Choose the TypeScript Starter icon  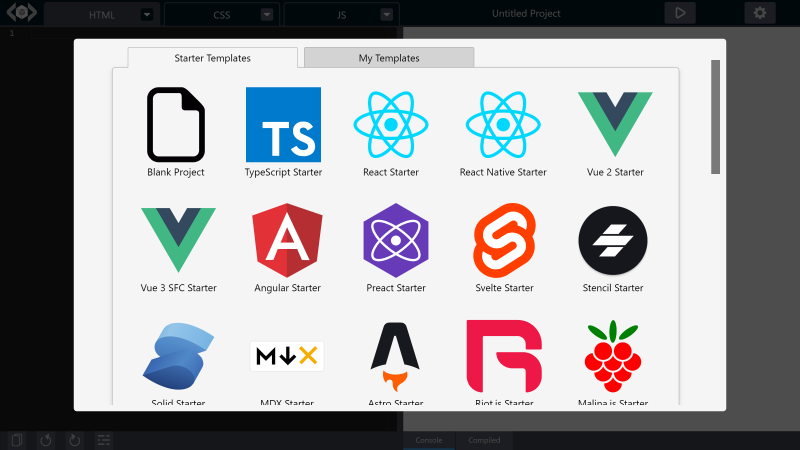(x=283, y=124)
